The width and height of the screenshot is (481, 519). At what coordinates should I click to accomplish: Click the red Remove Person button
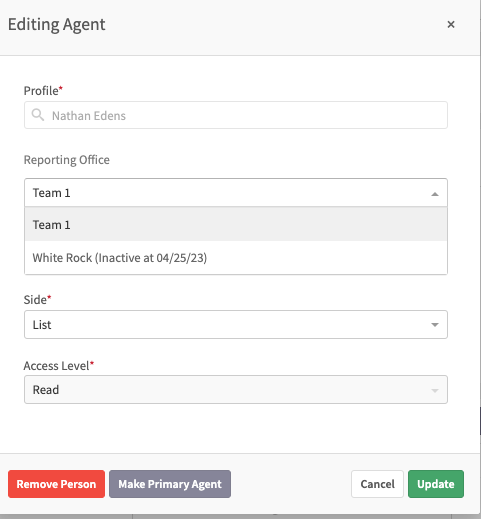[56, 484]
